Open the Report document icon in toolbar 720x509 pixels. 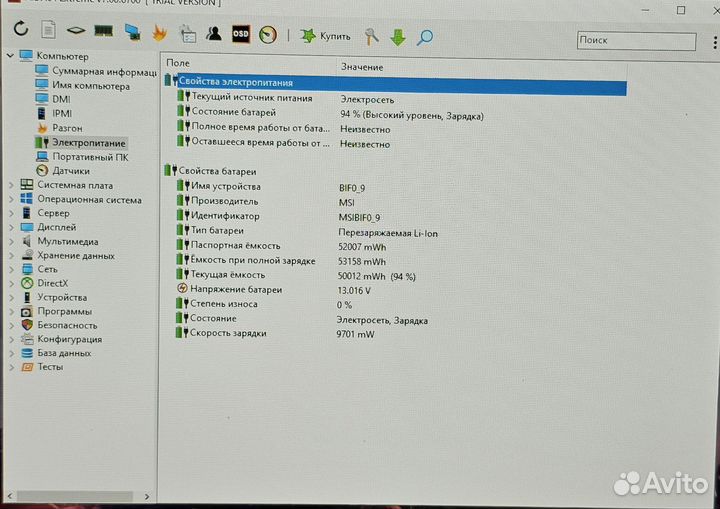tap(48, 33)
